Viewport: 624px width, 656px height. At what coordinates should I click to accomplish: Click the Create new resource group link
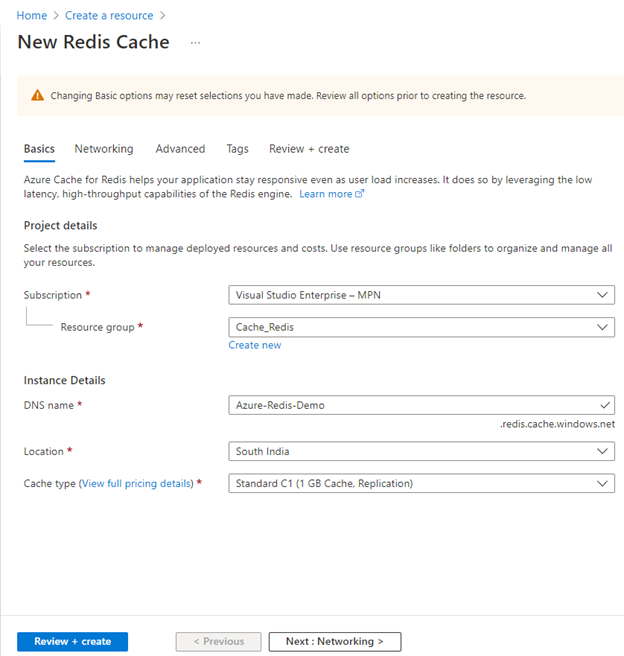[255, 345]
